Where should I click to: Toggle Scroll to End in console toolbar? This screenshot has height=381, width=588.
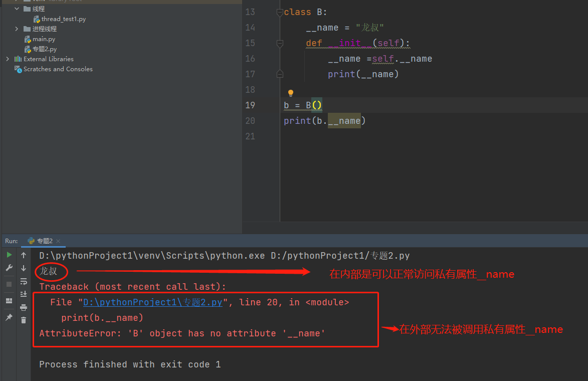click(24, 294)
